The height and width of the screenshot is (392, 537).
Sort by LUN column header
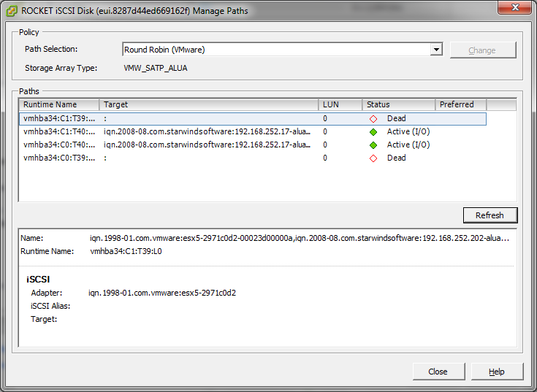pos(340,104)
